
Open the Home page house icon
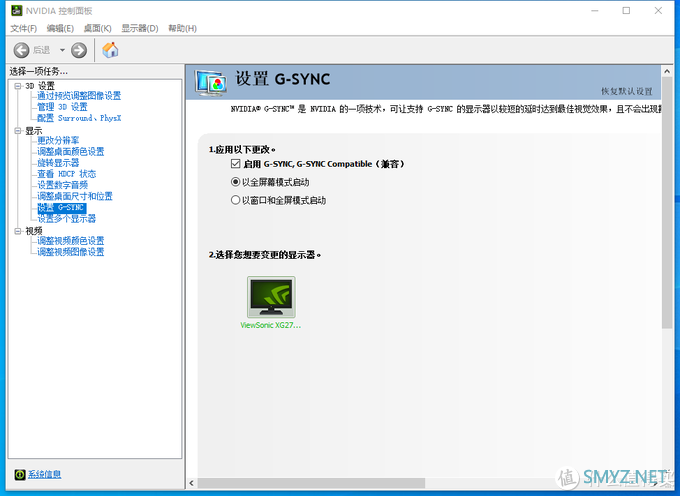coord(110,50)
